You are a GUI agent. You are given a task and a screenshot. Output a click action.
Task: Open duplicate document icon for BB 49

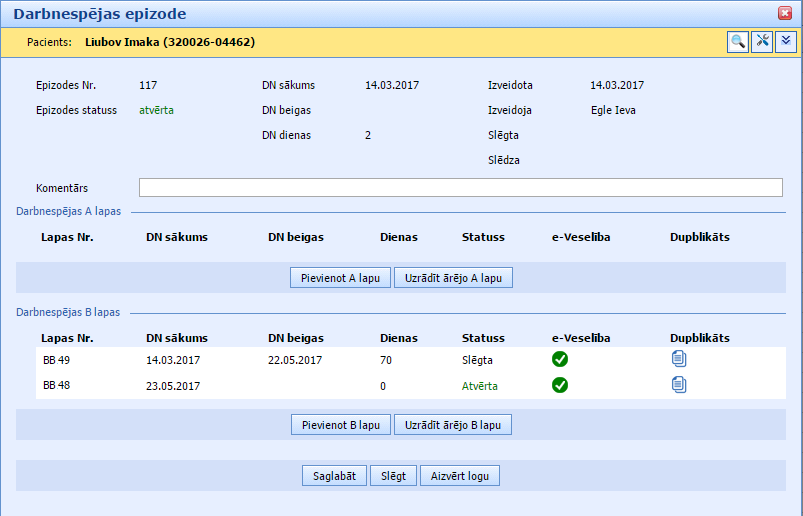[x=679, y=360]
